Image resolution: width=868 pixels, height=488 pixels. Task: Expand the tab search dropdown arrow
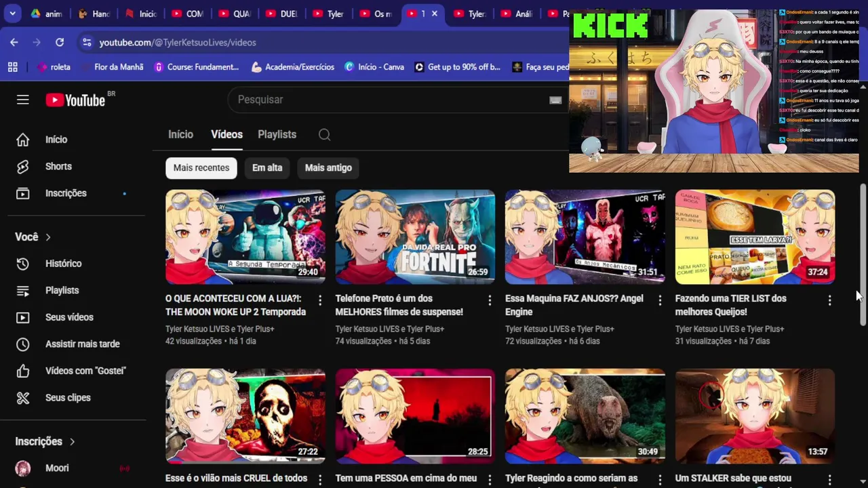12,14
